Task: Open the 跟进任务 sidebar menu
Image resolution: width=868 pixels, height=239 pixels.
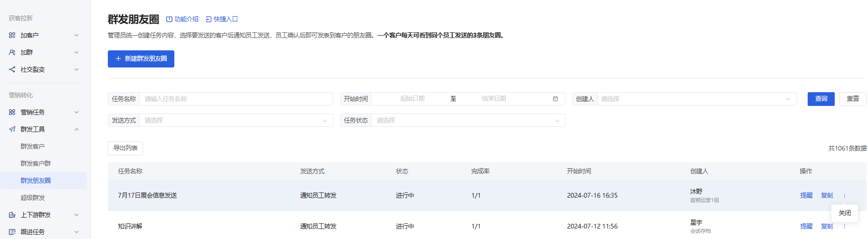Action: [x=44, y=232]
